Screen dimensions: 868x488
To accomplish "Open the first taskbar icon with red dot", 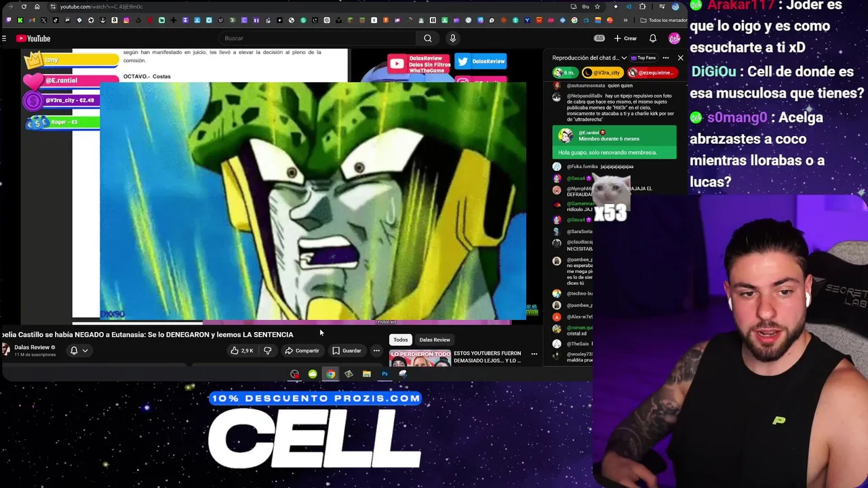I will click(294, 373).
